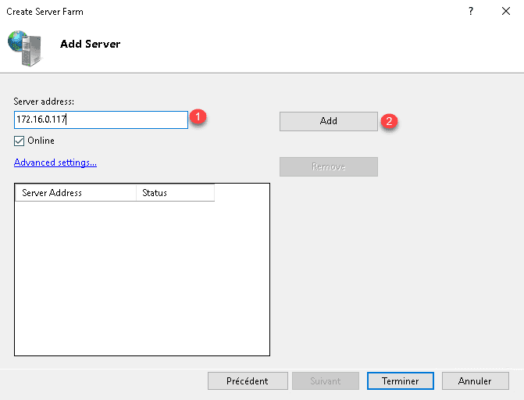524x400 pixels.
Task: Click the Server Address column header
Action: (76, 193)
